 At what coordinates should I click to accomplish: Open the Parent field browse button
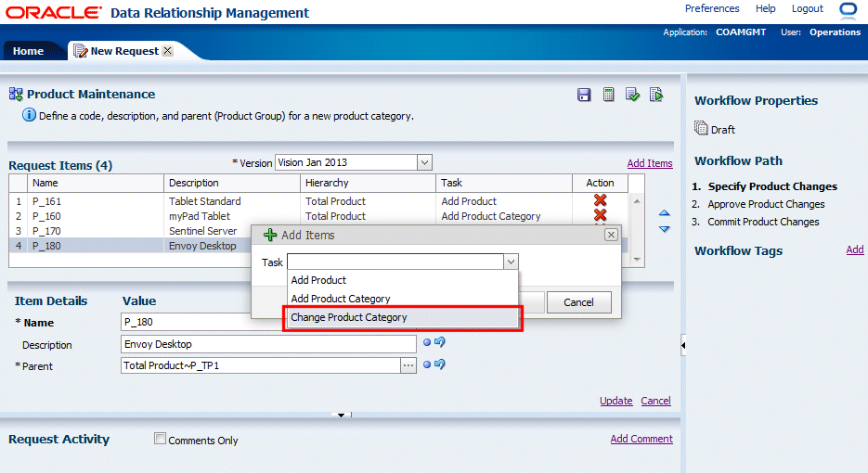(x=408, y=365)
